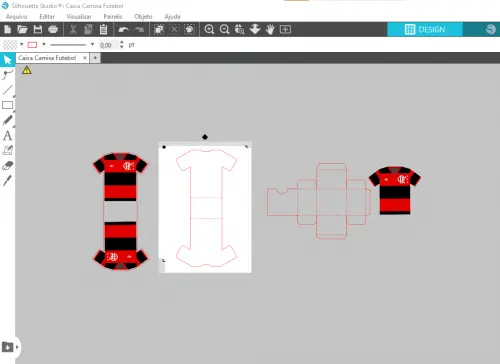Viewport: 500px width, 364px height.
Task: Close the Caixa Camisa Futebol tab
Action: click(85, 58)
